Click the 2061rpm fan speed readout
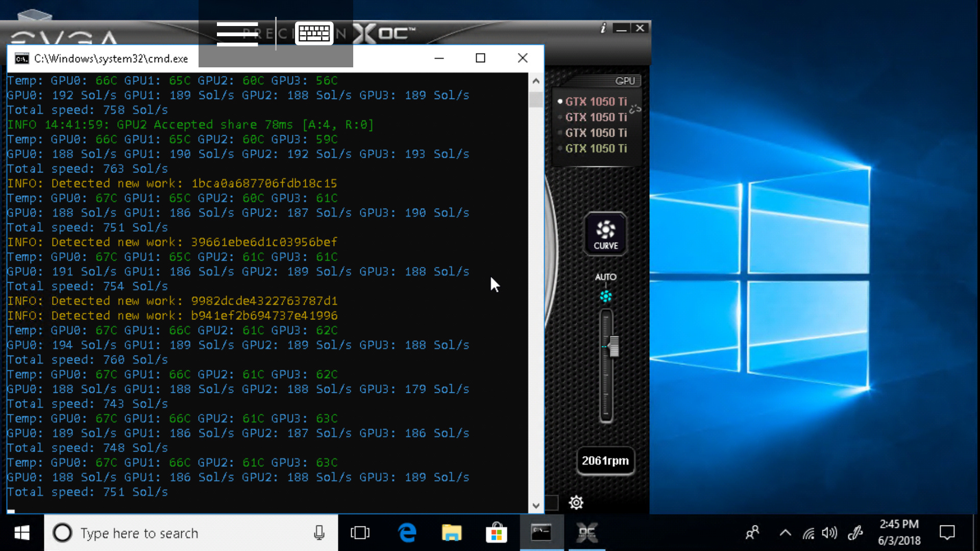Image resolution: width=980 pixels, height=551 pixels. click(x=605, y=461)
